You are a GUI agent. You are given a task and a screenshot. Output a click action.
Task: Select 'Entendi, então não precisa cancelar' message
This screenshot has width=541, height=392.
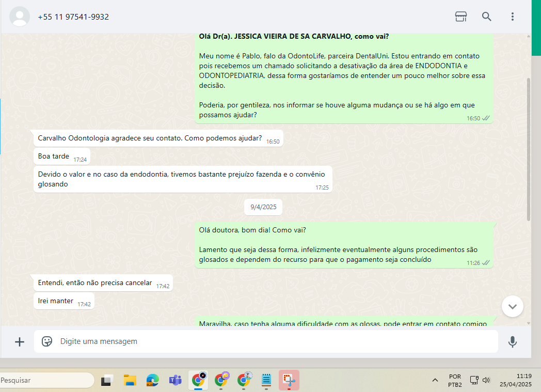coord(103,283)
